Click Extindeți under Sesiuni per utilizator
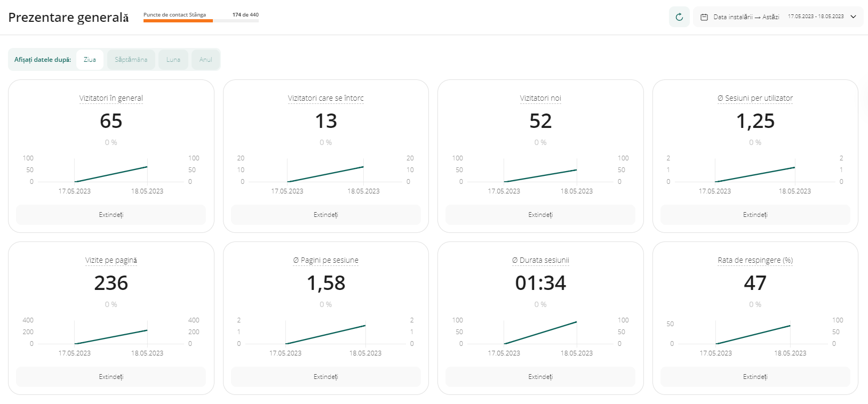 [x=755, y=215]
